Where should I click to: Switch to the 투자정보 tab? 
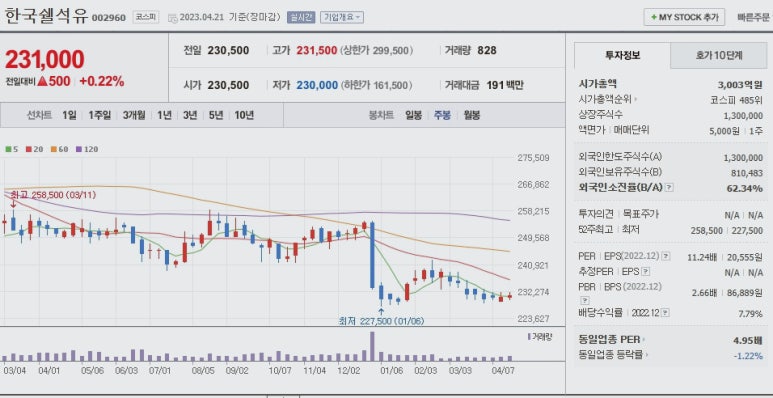pyautogui.click(x=623, y=55)
